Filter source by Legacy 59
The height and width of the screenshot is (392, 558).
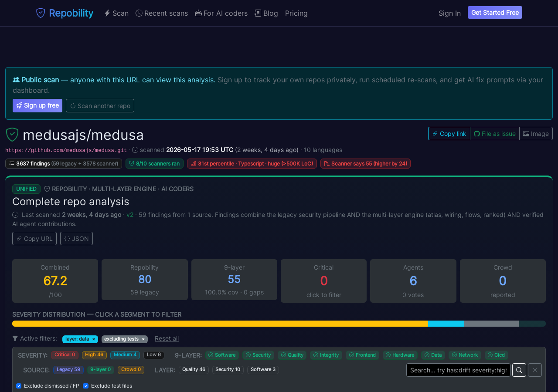pyautogui.click(x=68, y=370)
